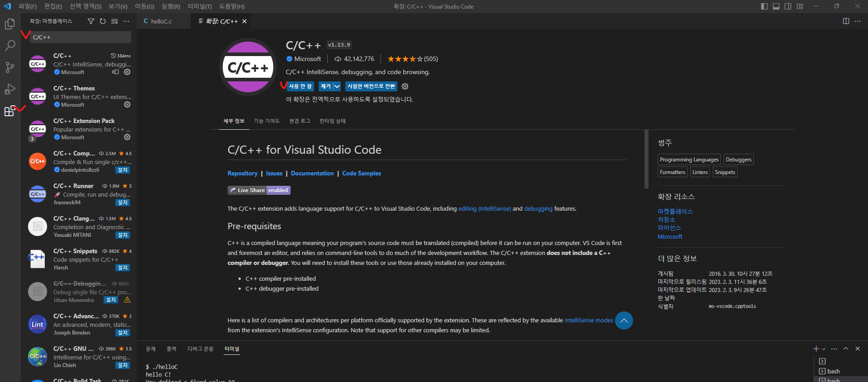The width and height of the screenshot is (868, 382).
Task: Toggle the secondary side bar layout icon
Action: [788, 6]
